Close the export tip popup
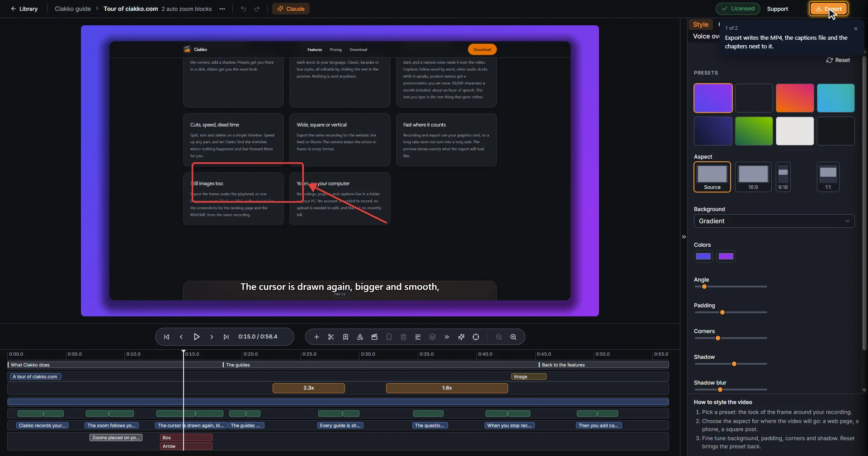868x456 pixels. tap(855, 28)
